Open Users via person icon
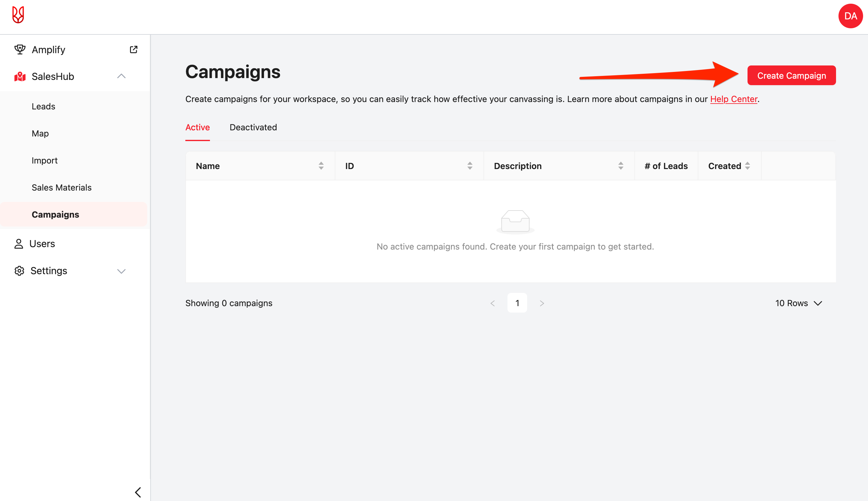This screenshot has width=868, height=501. pyautogui.click(x=18, y=244)
